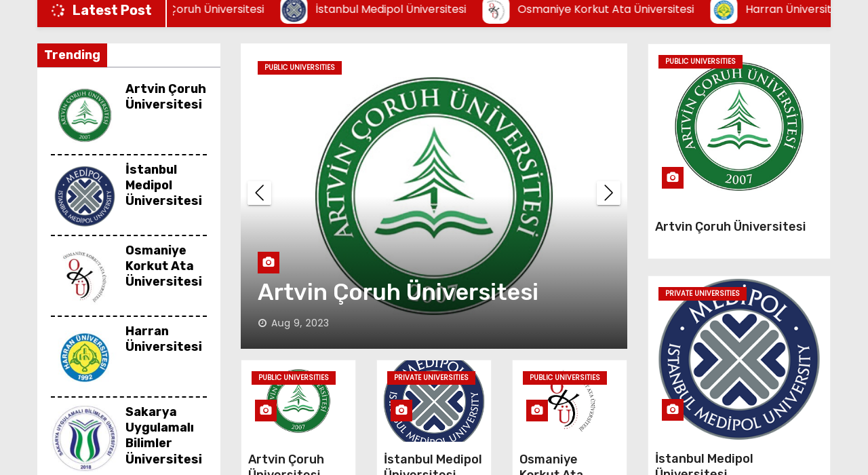Screen dimensions: 868x475
Task: Click the camera icon above the featured Artvin Çoruh title
Action: 269,263
